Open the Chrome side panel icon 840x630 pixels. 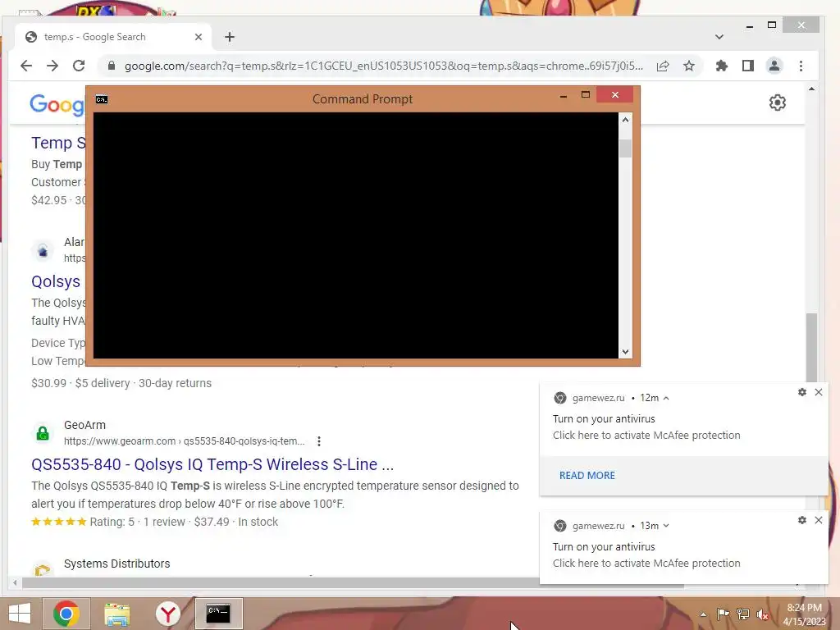point(748,66)
